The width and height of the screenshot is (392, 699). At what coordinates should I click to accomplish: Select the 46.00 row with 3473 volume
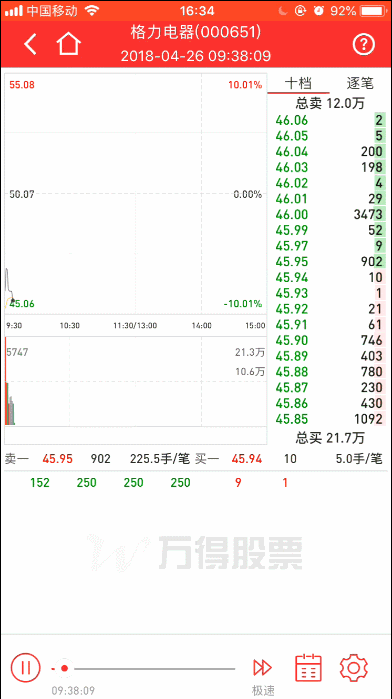330,215
